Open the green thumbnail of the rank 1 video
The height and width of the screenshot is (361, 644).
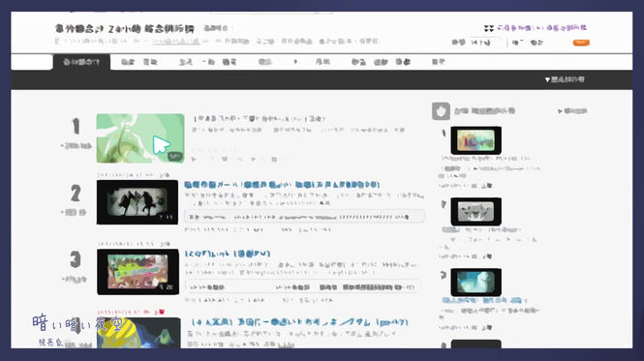140,138
